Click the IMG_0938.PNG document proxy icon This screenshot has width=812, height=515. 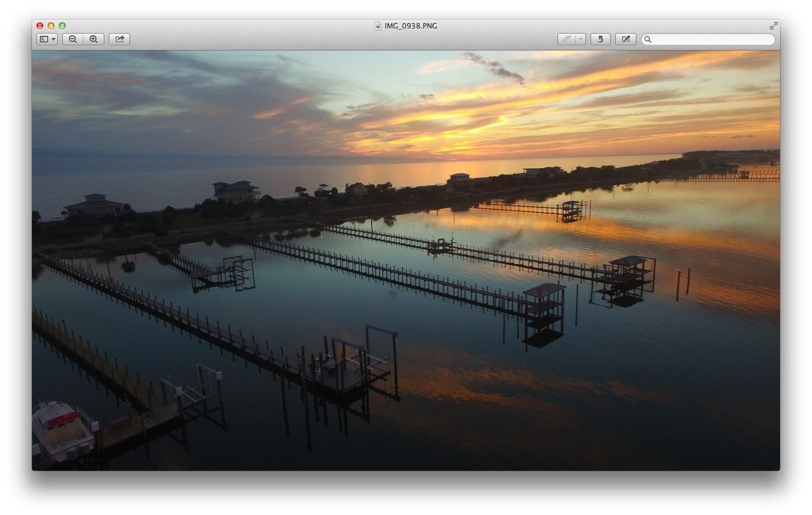378,26
